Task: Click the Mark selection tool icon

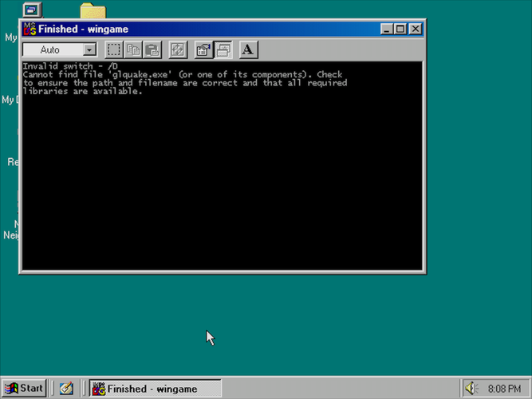Action: (x=115, y=49)
